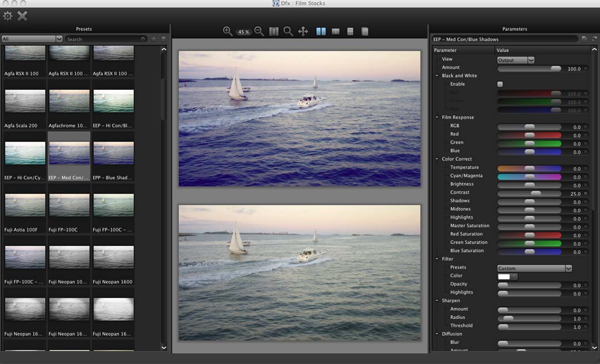Cancel with the large X icon
This screenshot has width=600, height=364.
[x=22, y=16]
